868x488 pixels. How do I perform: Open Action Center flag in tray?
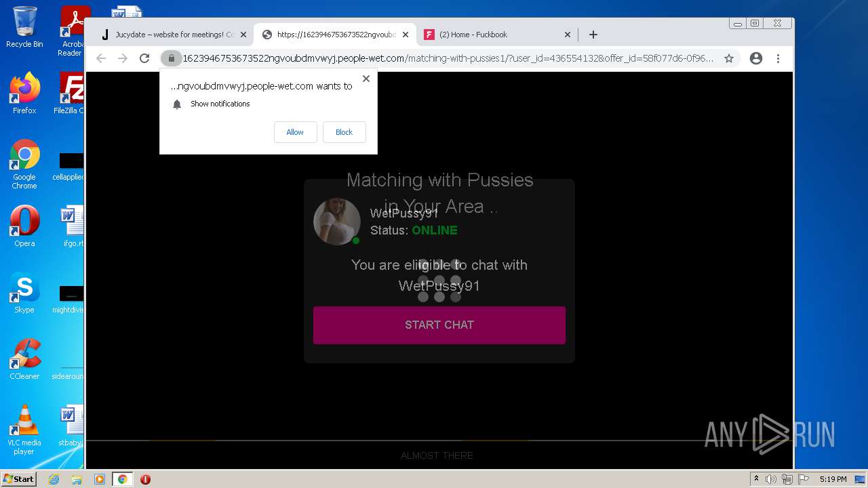[804, 479]
